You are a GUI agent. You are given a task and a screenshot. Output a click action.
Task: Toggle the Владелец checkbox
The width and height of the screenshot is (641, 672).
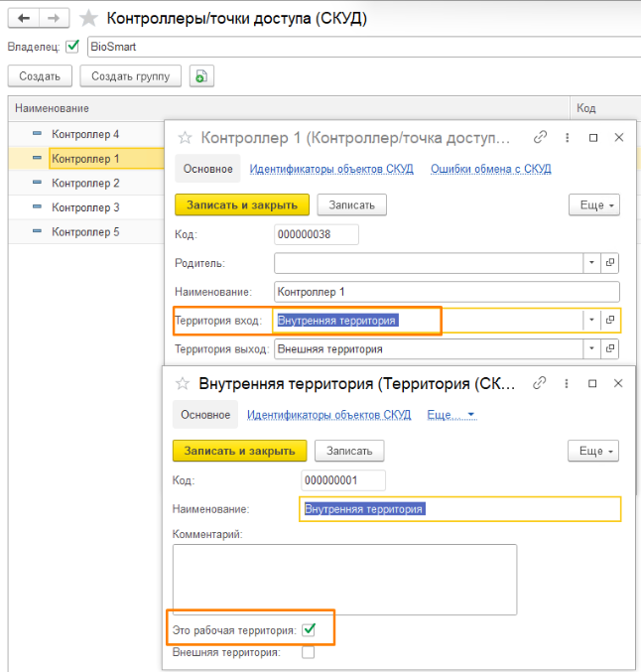[x=72, y=47]
